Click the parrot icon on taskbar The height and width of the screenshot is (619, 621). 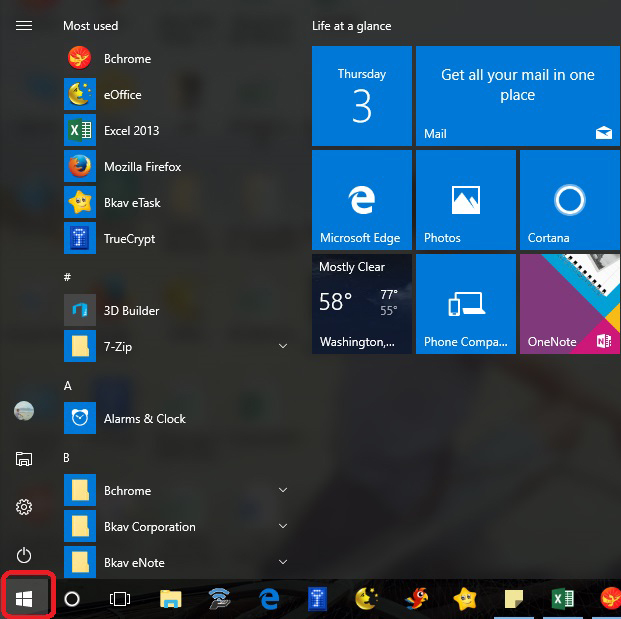(x=416, y=598)
